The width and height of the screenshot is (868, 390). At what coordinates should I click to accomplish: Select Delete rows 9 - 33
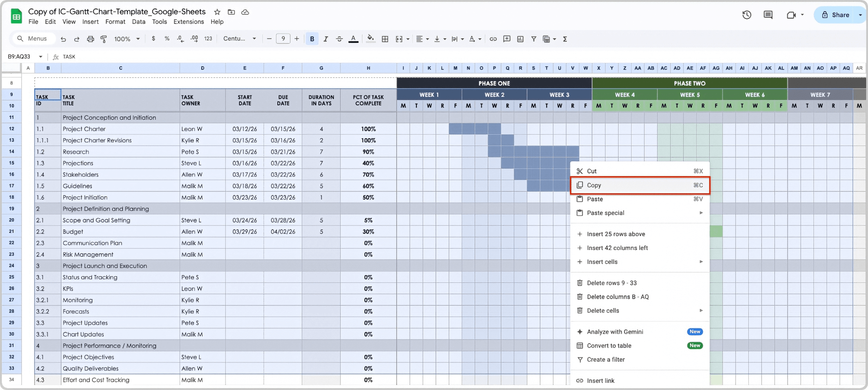(x=640, y=283)
